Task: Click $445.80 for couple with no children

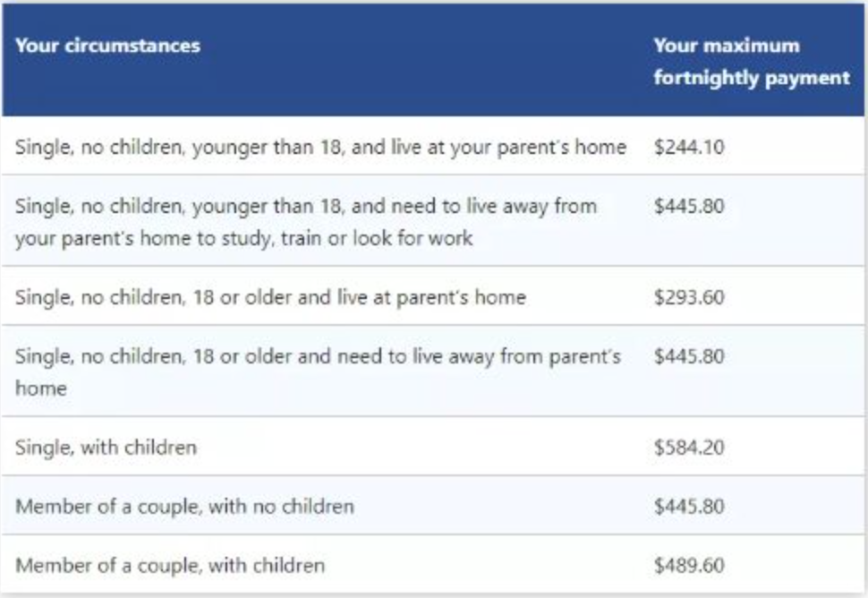Action: pos(688,507)
